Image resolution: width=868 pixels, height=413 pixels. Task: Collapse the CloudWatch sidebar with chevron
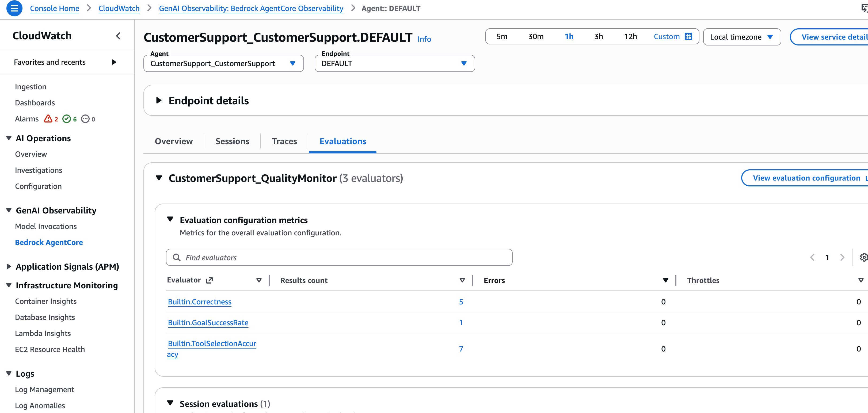tap(118, 36)
